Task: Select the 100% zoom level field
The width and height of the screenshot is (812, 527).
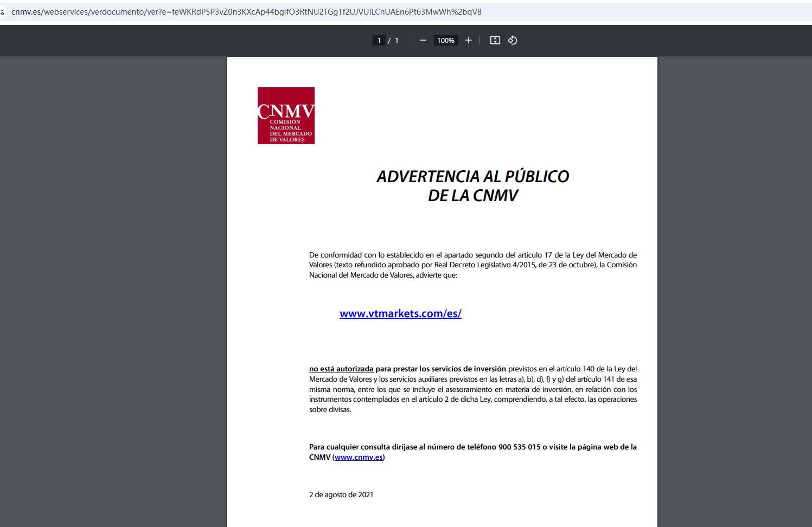Action: point(445,40)
